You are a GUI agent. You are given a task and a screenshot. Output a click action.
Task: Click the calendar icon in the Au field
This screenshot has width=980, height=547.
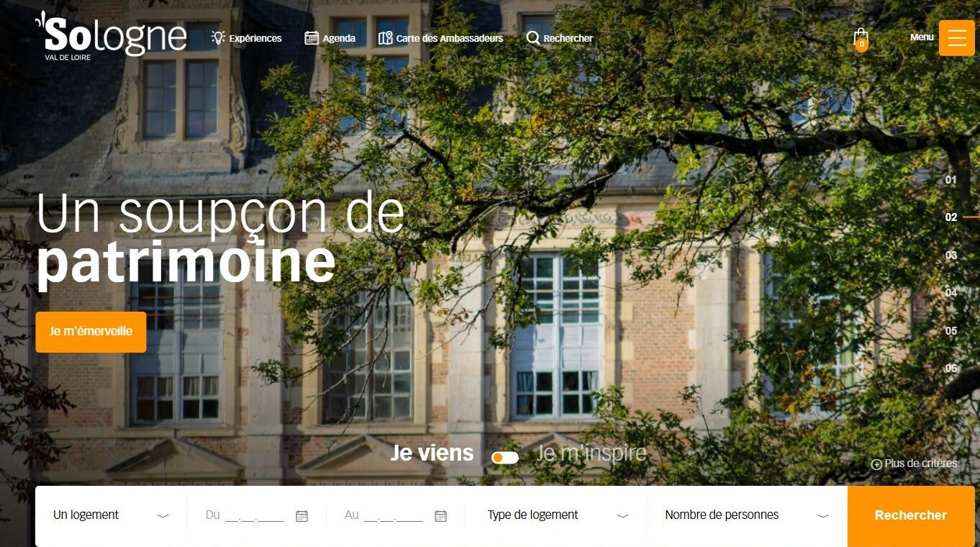point(440,515)
